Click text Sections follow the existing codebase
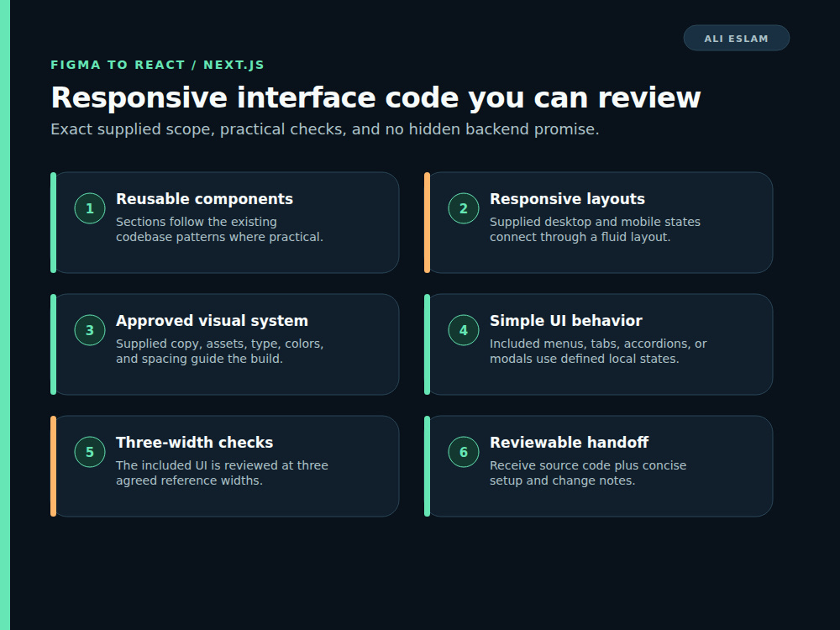 click(x=219, y=229)
